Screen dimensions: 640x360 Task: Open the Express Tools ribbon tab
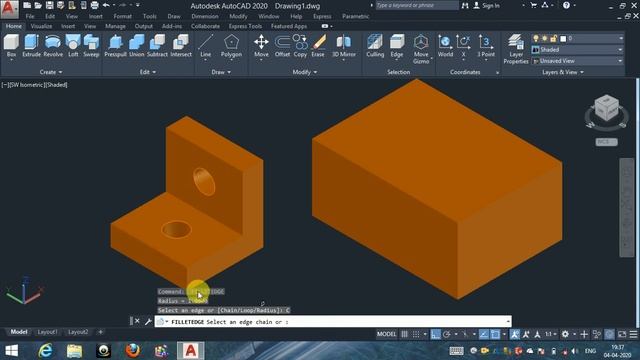[245, 26]
